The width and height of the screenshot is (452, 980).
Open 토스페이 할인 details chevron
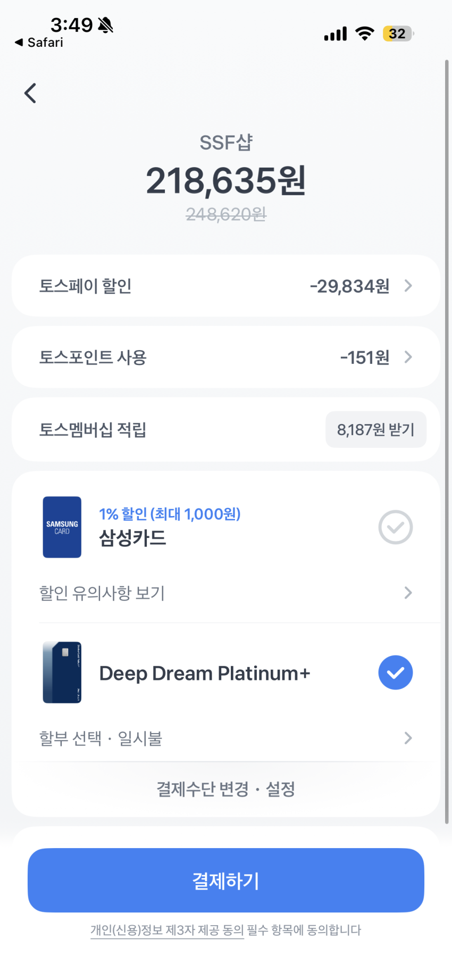point(408,286)
